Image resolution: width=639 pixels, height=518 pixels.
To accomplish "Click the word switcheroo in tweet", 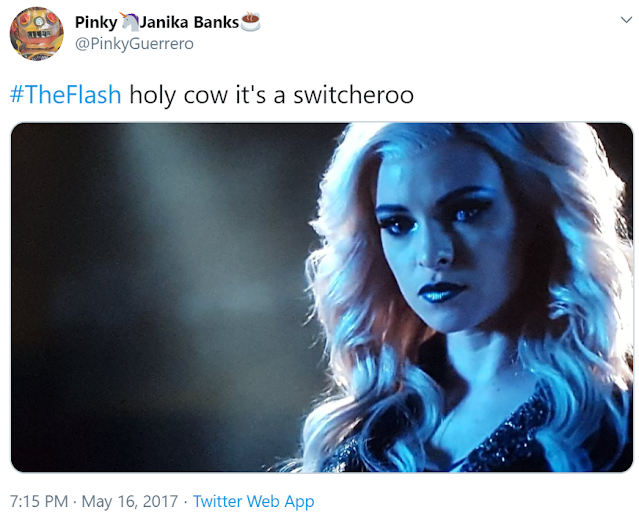I will tap(353, 95).
